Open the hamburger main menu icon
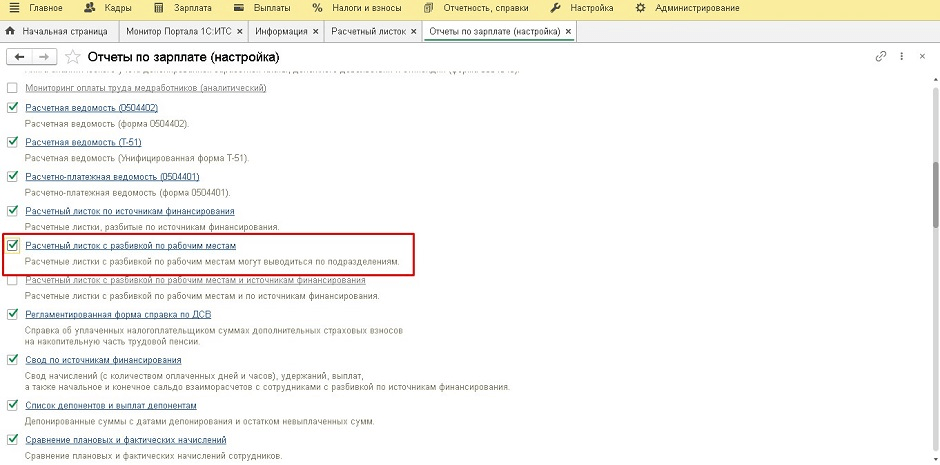The width and height of the screenshot is (940, 465). [x=14, y=8]
